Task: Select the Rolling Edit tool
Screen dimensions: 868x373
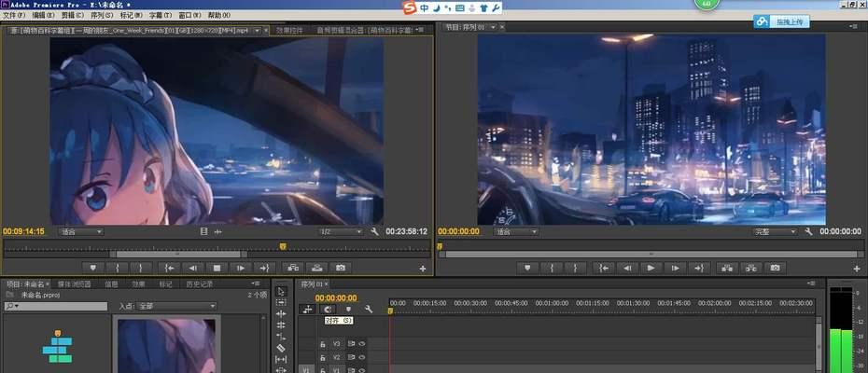Action: coord(281,325)
